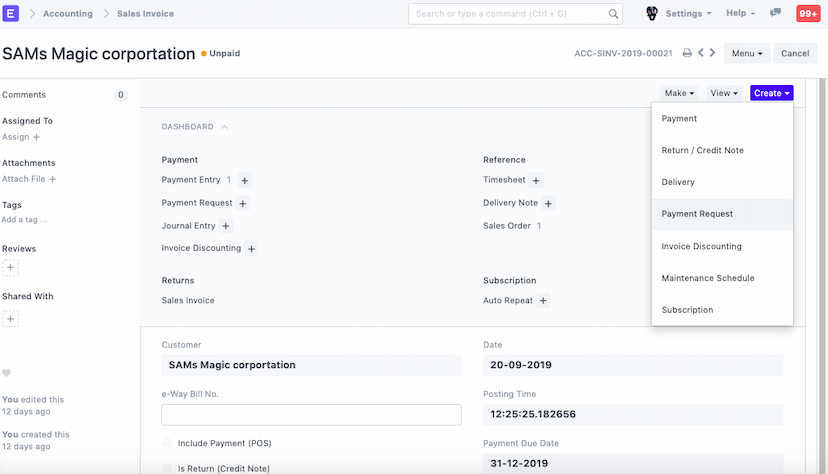Click Payment Due Date 31-12-2019
This screenshot has width=828, height=474.
(x=633, y=463)
